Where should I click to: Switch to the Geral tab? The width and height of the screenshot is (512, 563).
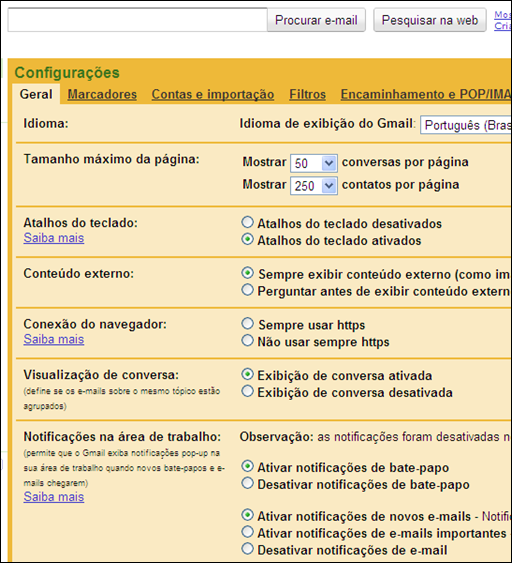(x=36, y=94)
